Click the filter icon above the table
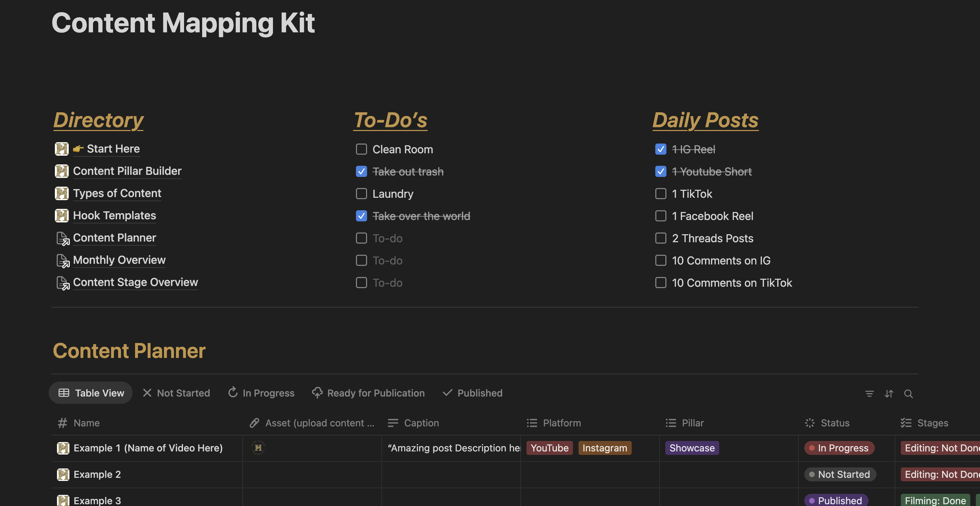Screen dimensions: 980x506 869,393
